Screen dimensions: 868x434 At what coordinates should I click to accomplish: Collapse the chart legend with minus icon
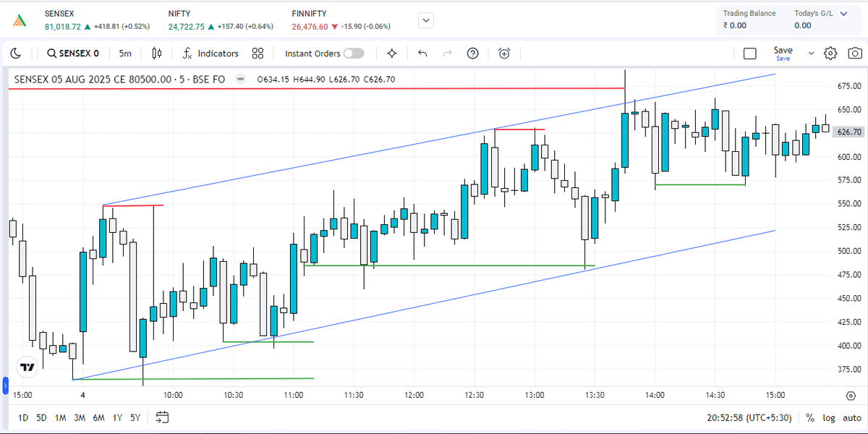pyautogui.click(x=242, y=79)
